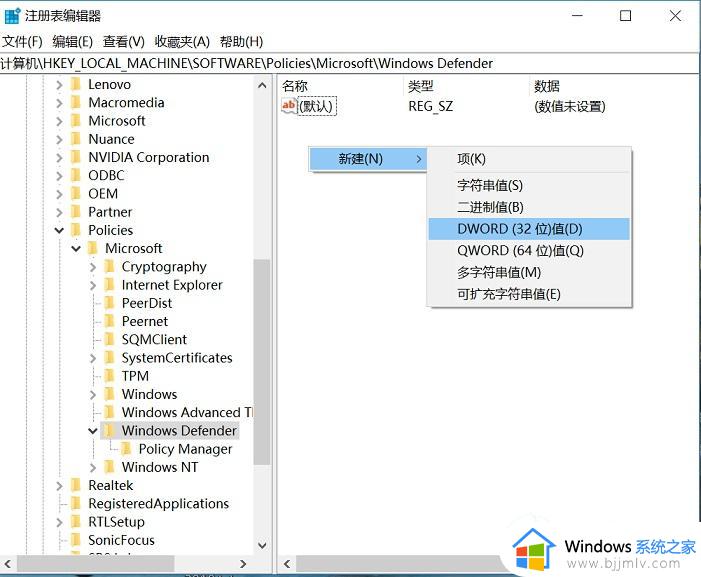Click tree pane horizontal scroll left arrow
The image size is (701, 577).
tap(8, 564)
